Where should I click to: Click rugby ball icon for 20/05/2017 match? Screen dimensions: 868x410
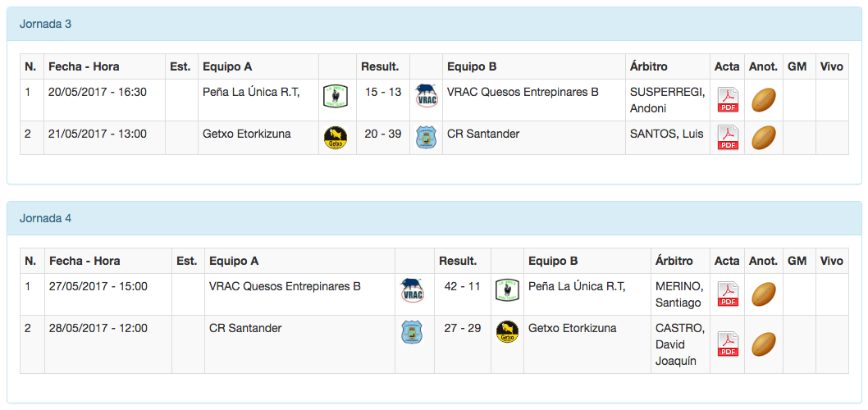pyautogui.click(x=764, y=100)
